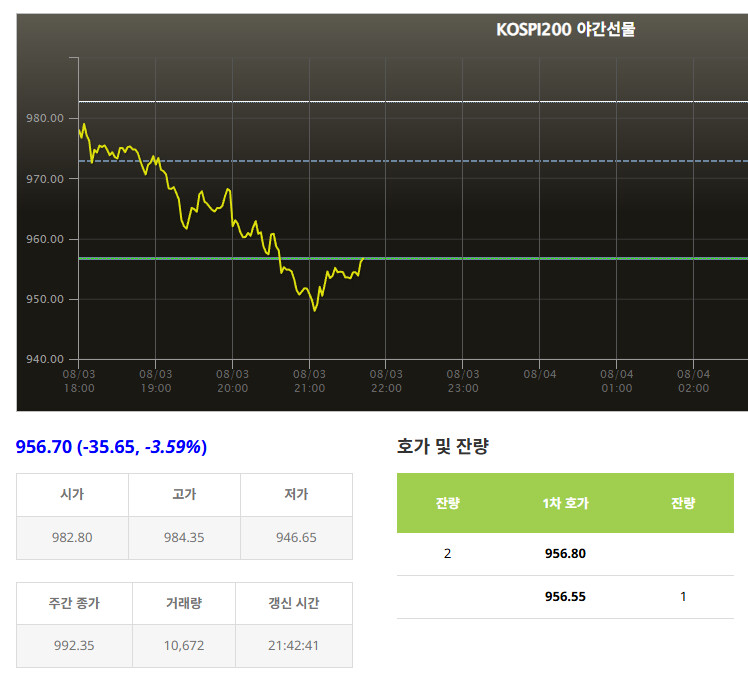Click the 갱신 시간 header cell
Screen dimensions: 748x676
coord(294,603)
